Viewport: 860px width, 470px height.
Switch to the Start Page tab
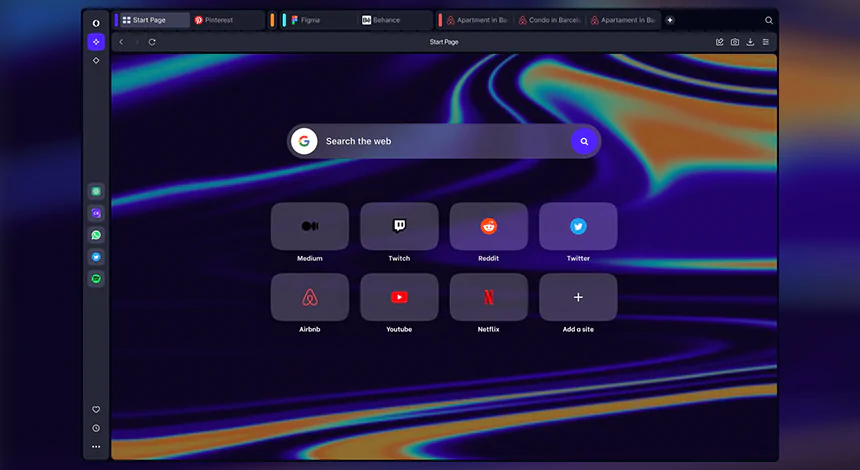coord(155,20)
